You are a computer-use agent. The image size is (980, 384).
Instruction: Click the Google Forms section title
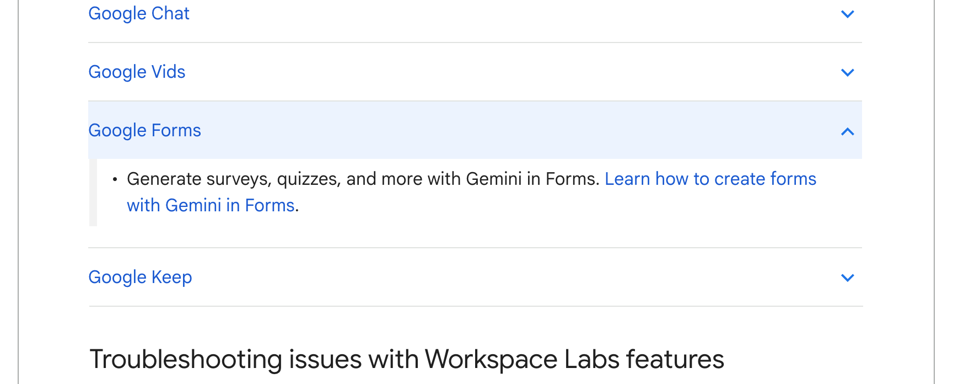[x=144, y=130]
